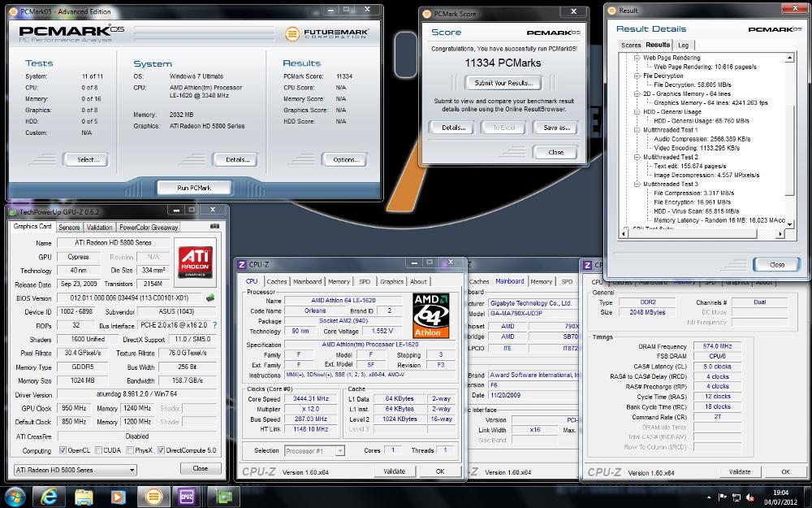Open Graphics tab in front CPU-Z window
This screenshot has width=812, height=508.
391,281
